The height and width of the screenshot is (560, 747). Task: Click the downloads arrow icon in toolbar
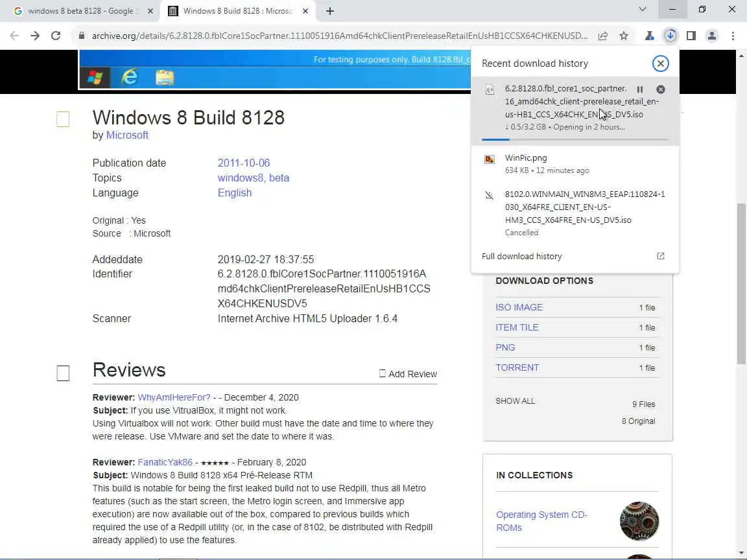pyautogui.click(x=670, y=36)
